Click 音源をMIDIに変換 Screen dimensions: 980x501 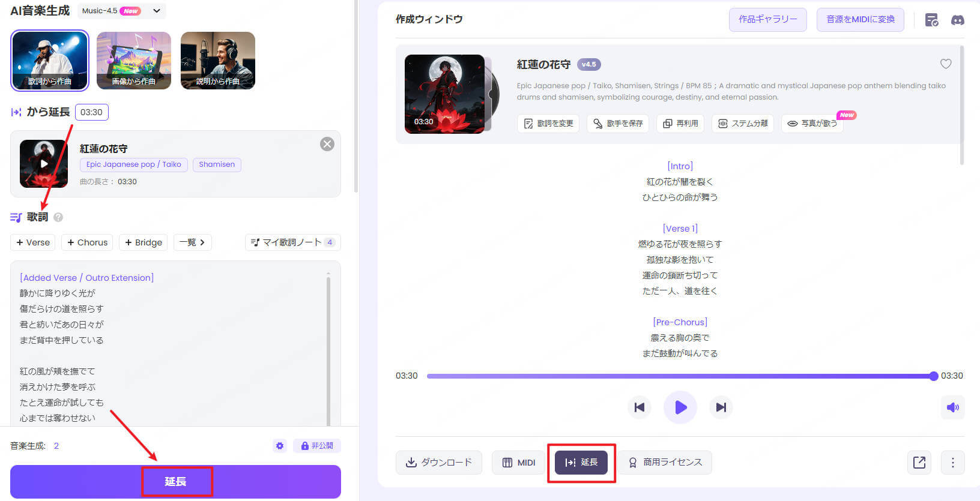[x=861, y=20]
